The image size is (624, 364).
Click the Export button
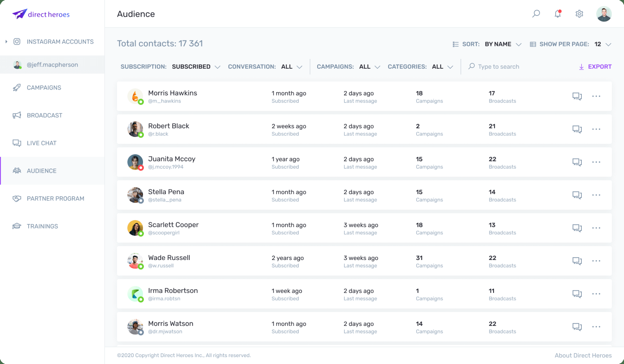pos(595,67)
